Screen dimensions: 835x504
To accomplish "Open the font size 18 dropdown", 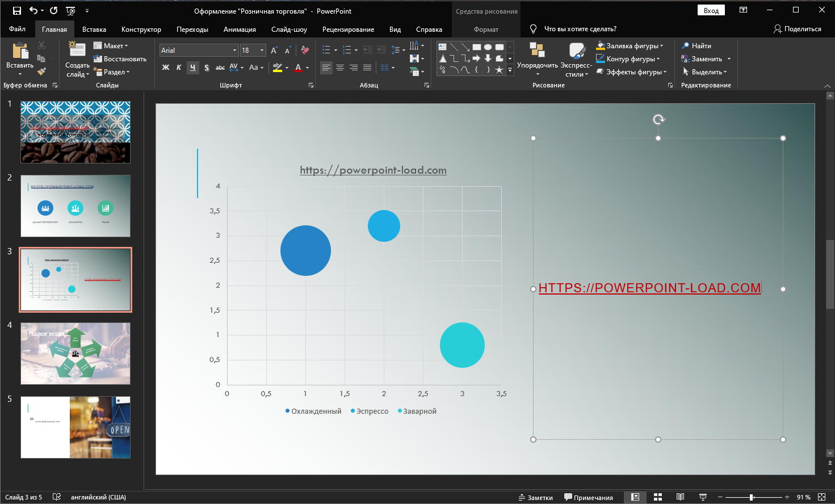I will click(261, 51).
